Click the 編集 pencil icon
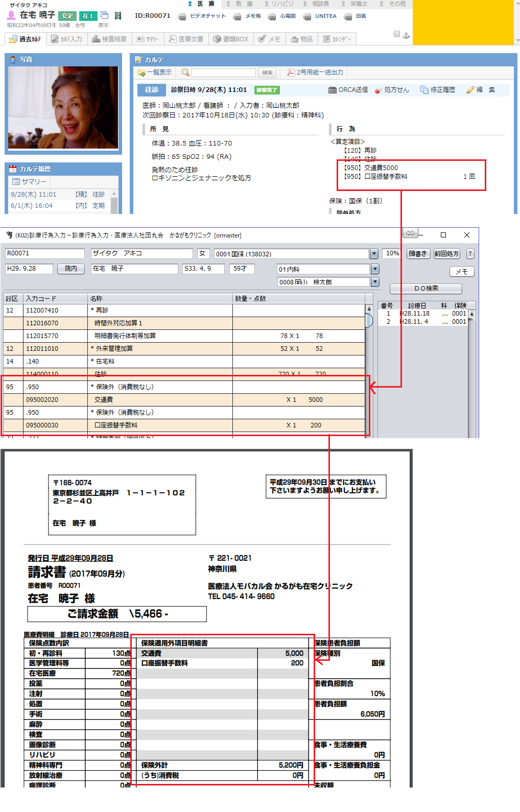Screen dimensions: 520x812 pyautogui.click(x=470, y=90)
